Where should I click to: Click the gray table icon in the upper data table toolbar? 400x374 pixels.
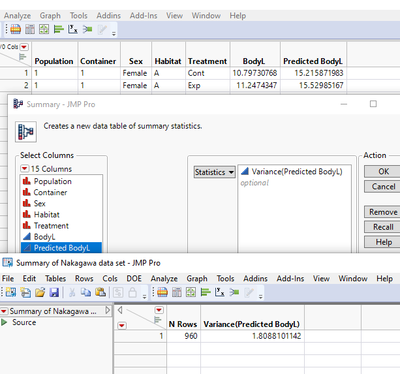coord(30,29)
